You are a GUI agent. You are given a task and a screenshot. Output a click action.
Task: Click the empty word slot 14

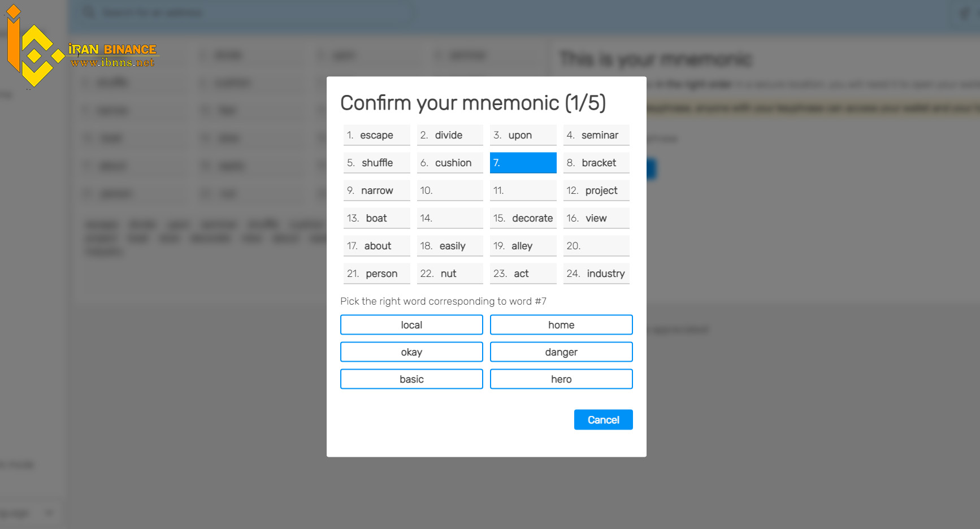(450, 218)
